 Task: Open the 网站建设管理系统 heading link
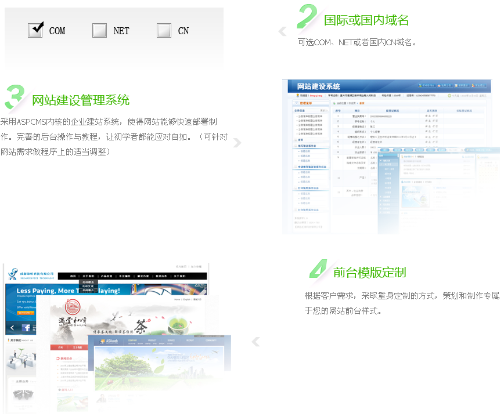pos(81,100)
